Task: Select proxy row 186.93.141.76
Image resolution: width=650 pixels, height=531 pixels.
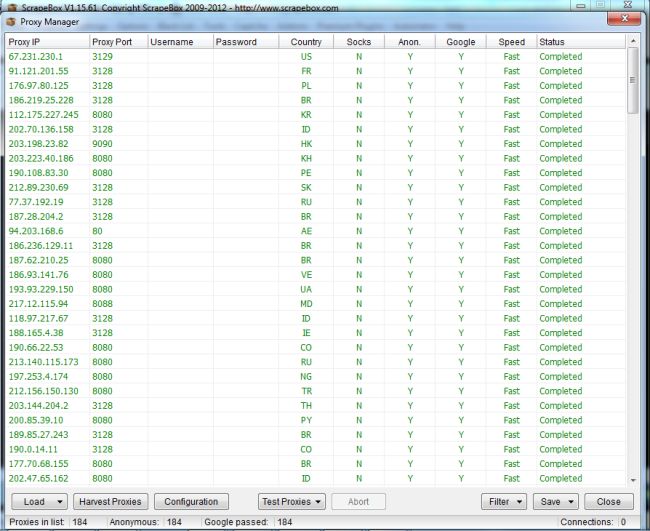Action: [x=315, y=274]
